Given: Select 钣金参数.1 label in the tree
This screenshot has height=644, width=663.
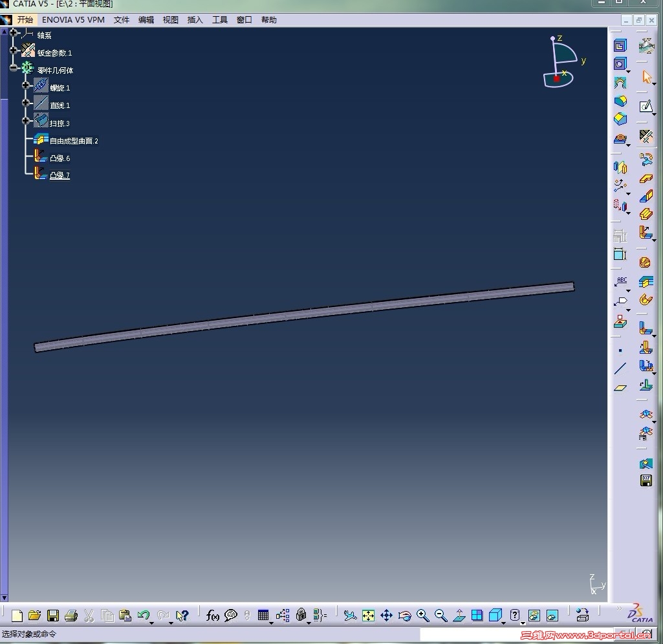Looking at the screenshot, I should coord(54,53).
